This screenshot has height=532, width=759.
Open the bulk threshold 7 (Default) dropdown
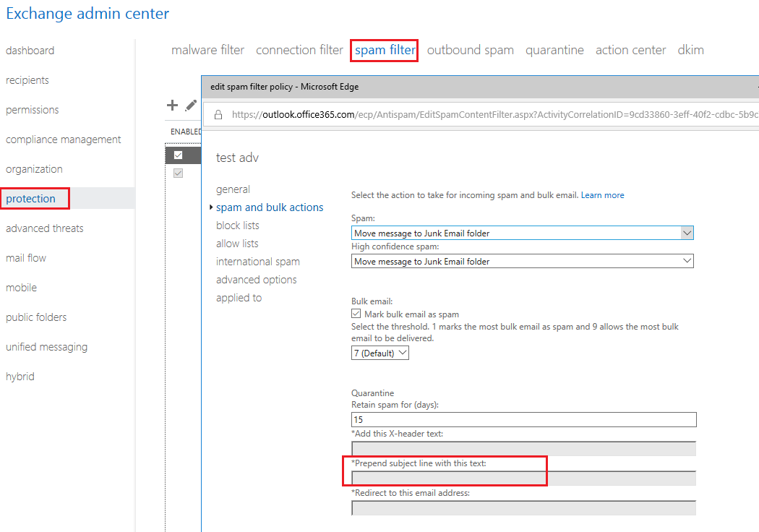click(x=380, y=353)
